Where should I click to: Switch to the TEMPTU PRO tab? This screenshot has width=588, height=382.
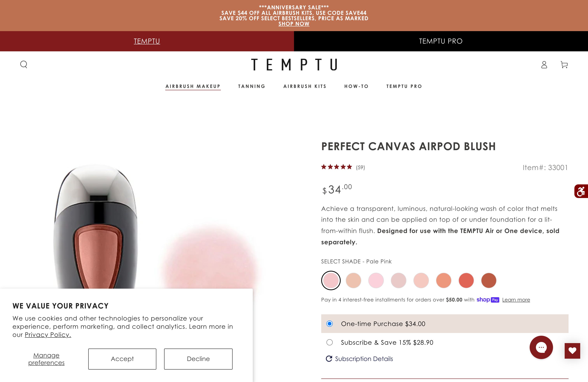click(x=440, y=41)
